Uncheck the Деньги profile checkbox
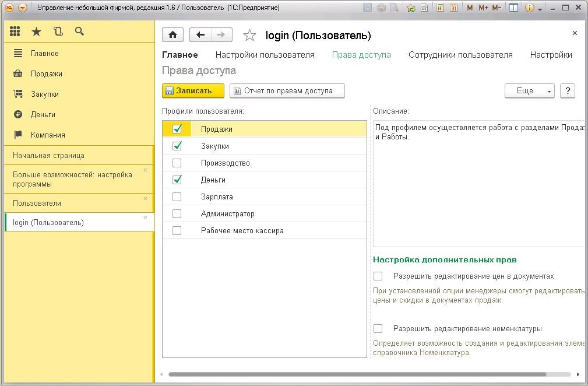The image size is (588, 386). (177, 180)
